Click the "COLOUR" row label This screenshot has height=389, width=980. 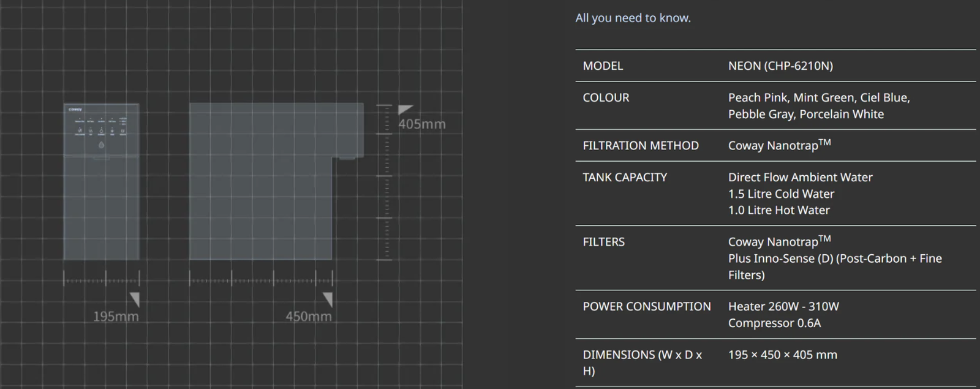606,97
